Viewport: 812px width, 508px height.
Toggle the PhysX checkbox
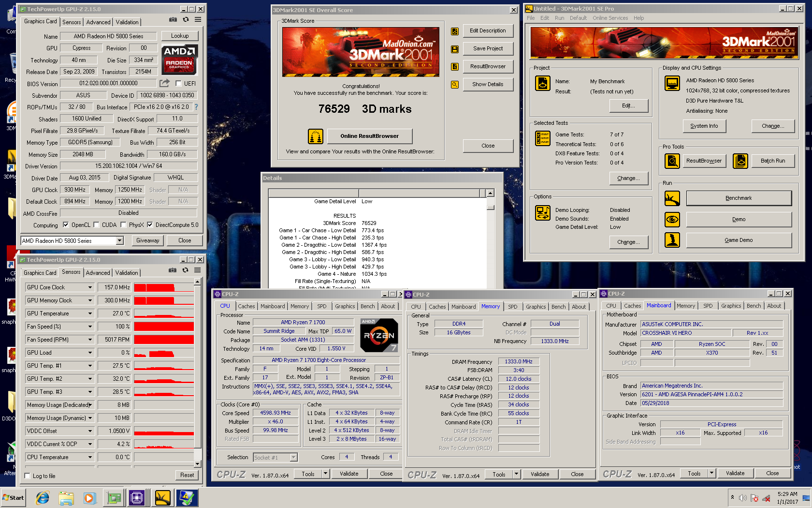point(123,225)
